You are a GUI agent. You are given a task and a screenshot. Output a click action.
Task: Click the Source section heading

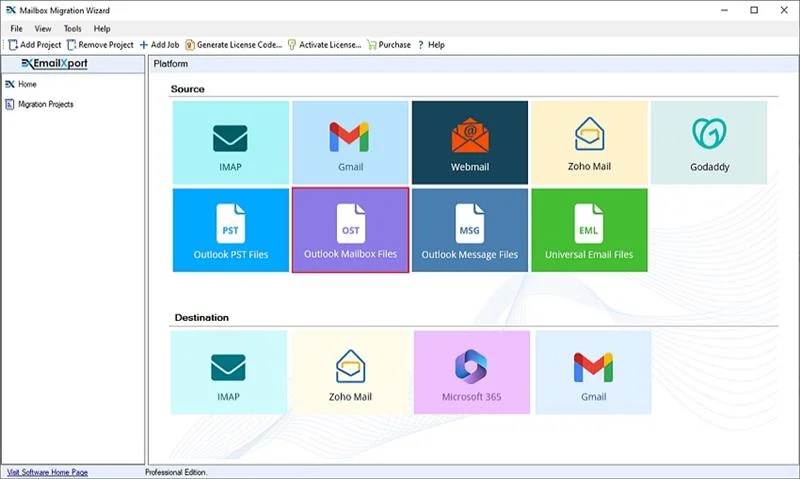pos(188,89)
